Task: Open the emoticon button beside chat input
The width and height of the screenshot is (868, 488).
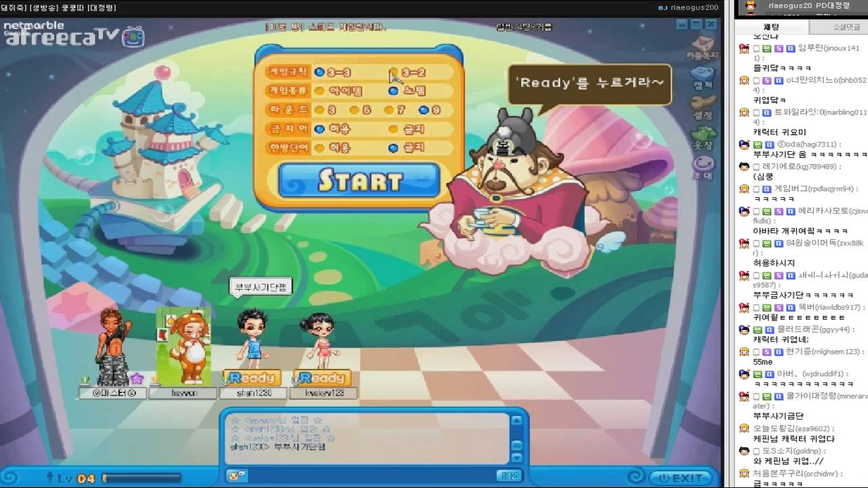Action: [237, 476]
